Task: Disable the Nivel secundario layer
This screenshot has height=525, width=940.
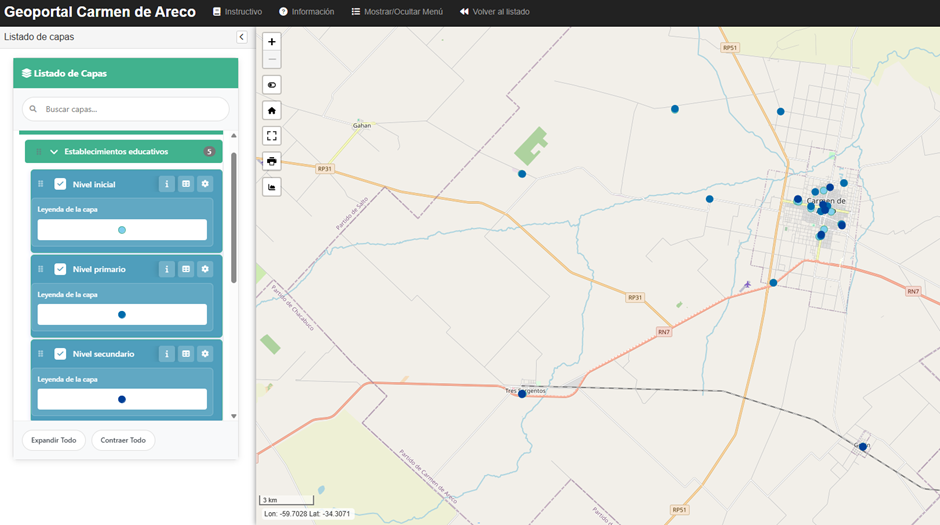Action: pos(60,354)
